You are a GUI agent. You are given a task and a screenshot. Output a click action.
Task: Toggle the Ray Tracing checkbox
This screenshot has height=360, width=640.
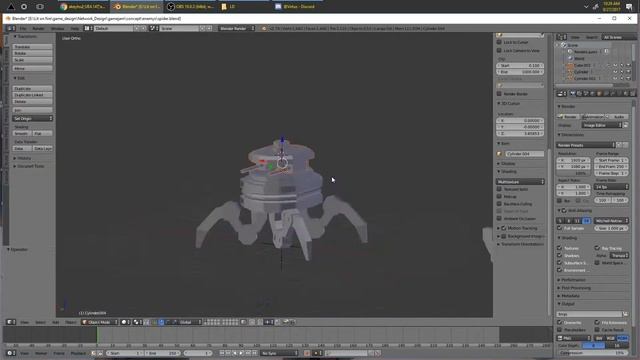597,248
